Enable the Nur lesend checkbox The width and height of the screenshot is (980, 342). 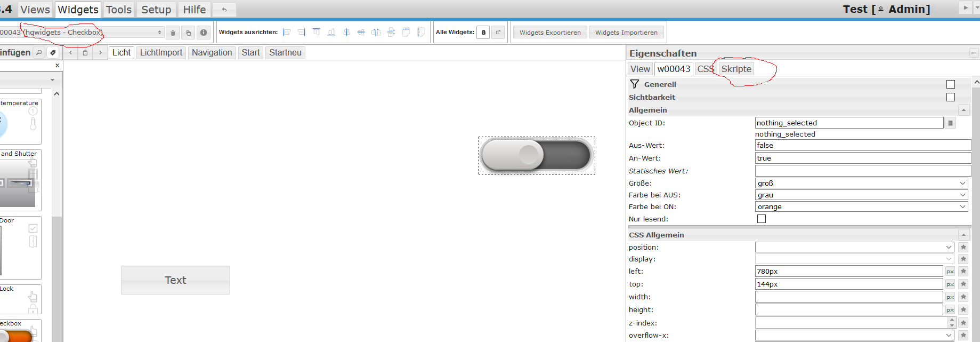coord(762,219)
